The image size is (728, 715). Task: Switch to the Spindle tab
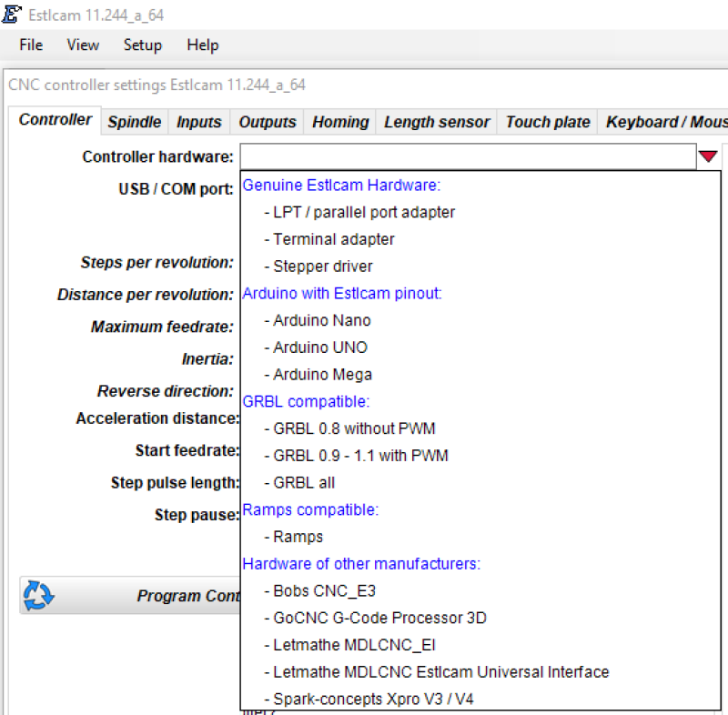click(134, 122)
